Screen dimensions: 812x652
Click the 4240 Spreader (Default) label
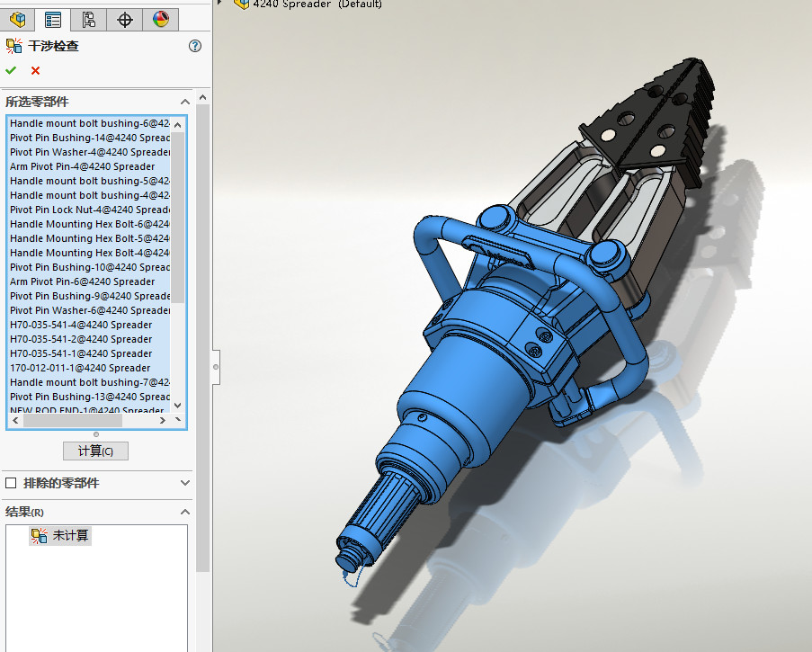click(x=317, y=4)
